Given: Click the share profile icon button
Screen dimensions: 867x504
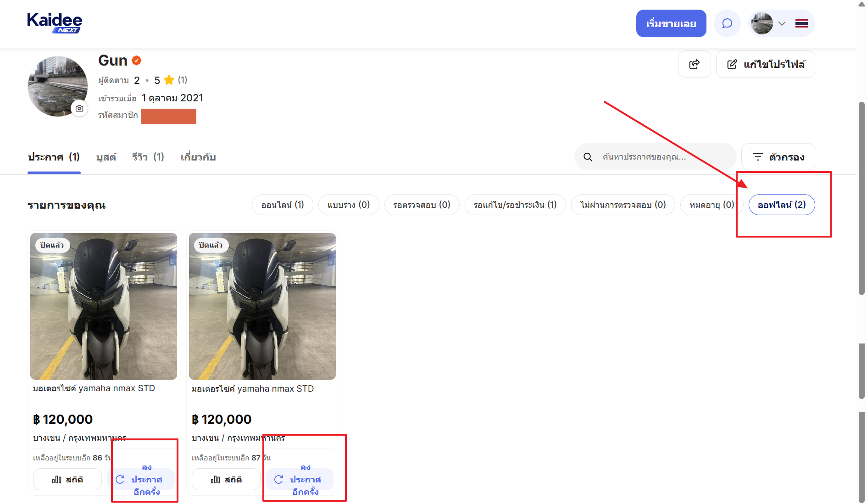Looking at the screenshot, I should point(695,64).
